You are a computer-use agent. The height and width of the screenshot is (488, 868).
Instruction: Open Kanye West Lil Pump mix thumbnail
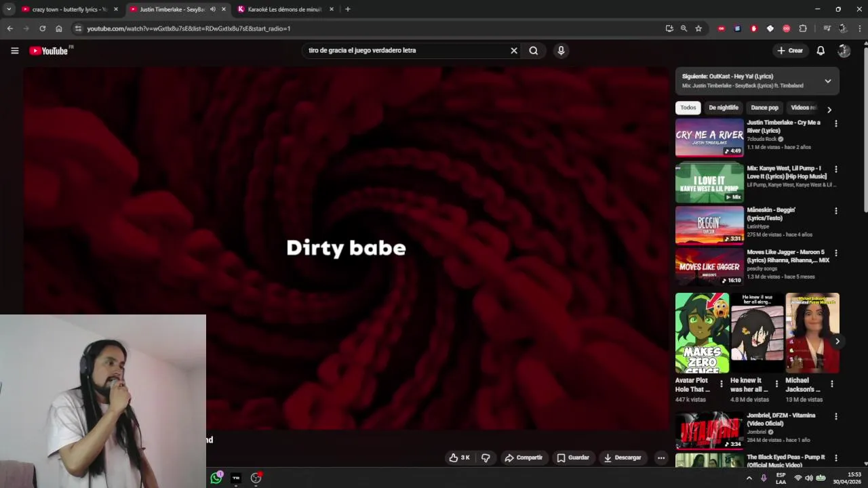(709, 183)
